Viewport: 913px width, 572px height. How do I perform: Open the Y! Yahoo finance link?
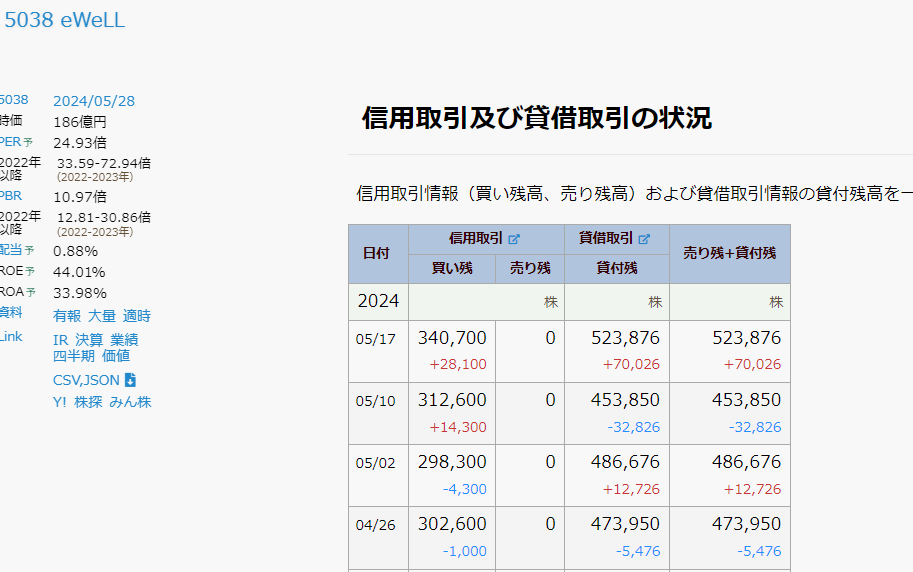pos(60,402)
